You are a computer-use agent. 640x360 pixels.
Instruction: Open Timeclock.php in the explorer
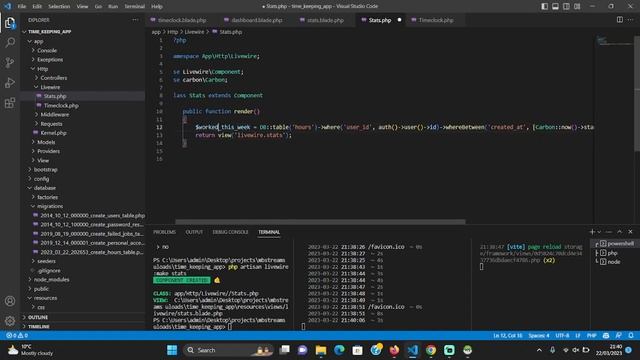tap(61, 105)
